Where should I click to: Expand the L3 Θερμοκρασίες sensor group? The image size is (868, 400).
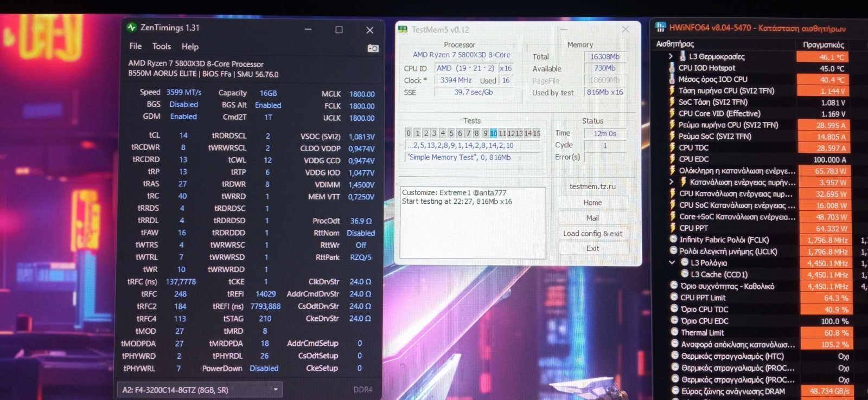[x=671, y=56]
